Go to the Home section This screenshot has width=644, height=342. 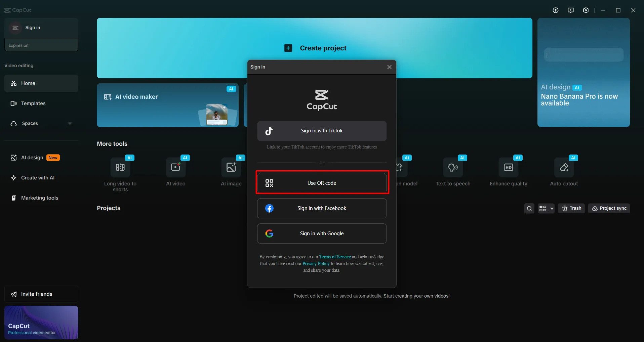click(41, 83)
